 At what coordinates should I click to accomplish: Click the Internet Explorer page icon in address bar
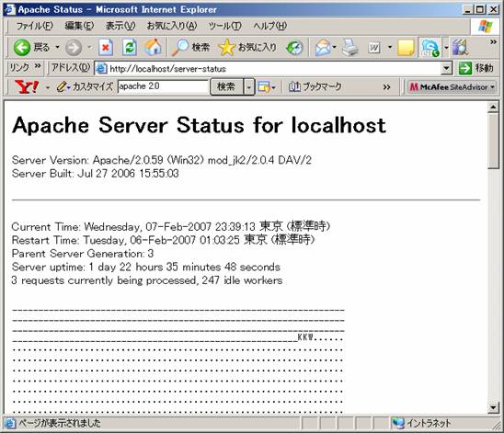(x=101, y=68)
